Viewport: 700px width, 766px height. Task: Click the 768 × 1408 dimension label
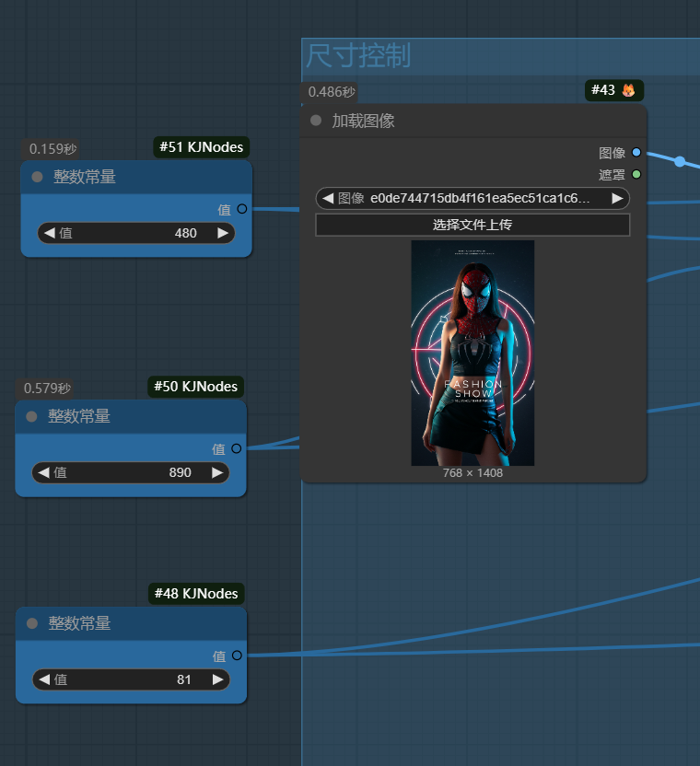(472, 473)
